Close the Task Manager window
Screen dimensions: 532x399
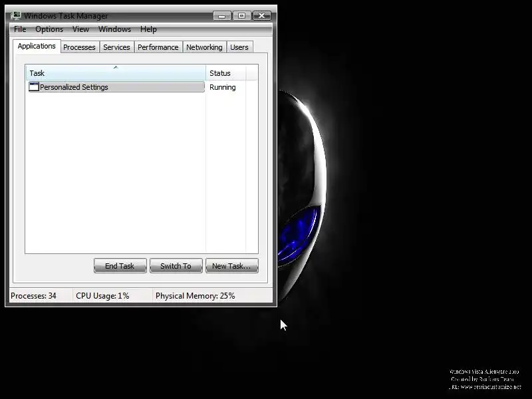(x=261, y=15)
